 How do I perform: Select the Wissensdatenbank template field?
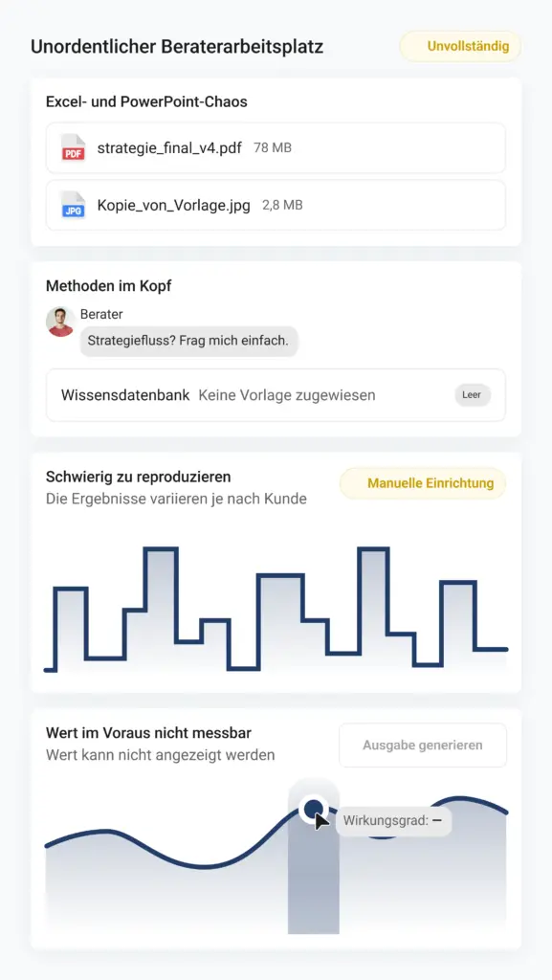tap(276, 395)
